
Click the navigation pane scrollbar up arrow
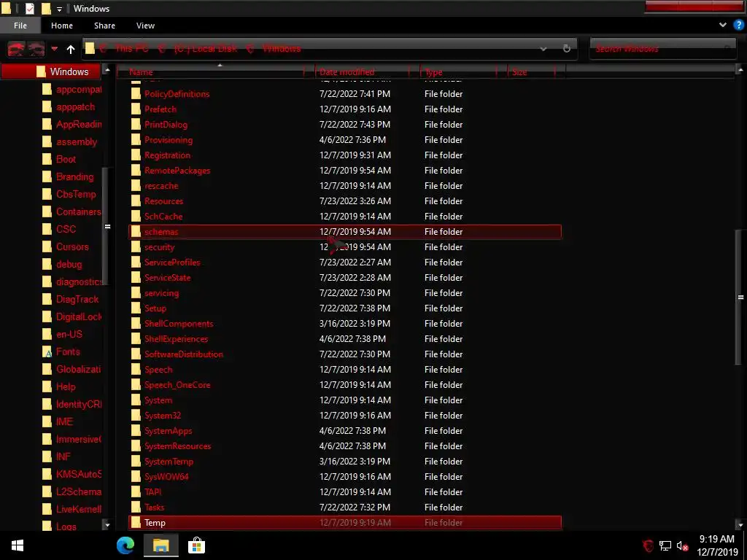107,71
